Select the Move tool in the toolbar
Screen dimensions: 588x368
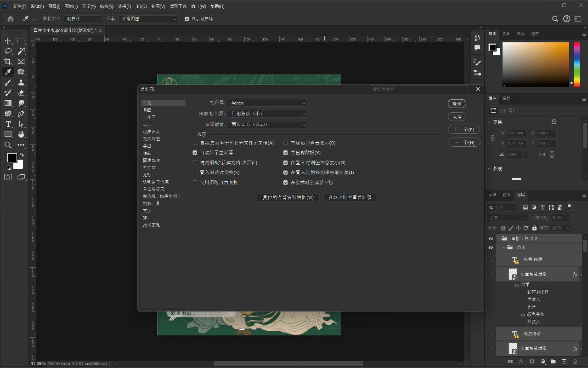[x=8, y=41]
